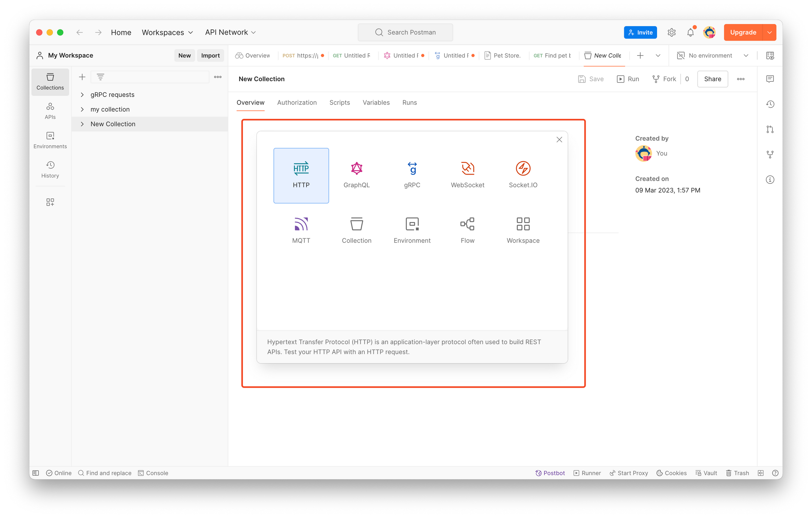Choose the WebSocket request type
The width and height of the screenshot is (812, 518).
[x=467, y=174]
